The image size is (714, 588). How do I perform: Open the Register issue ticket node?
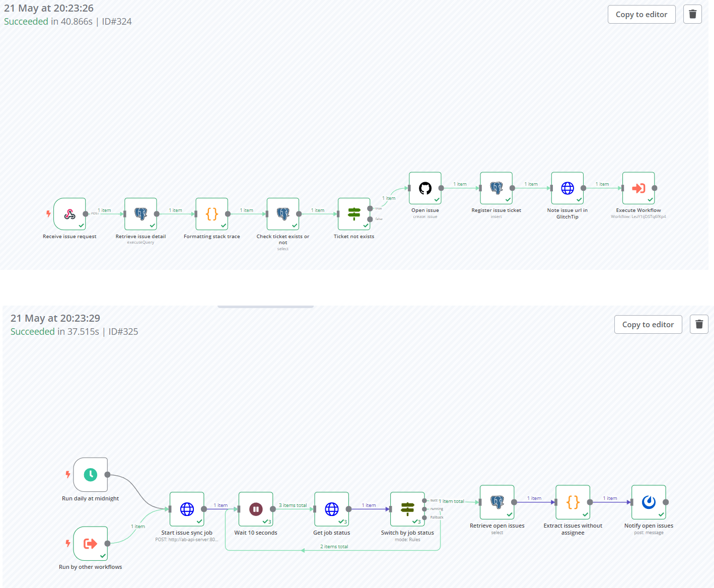point(496,188)
